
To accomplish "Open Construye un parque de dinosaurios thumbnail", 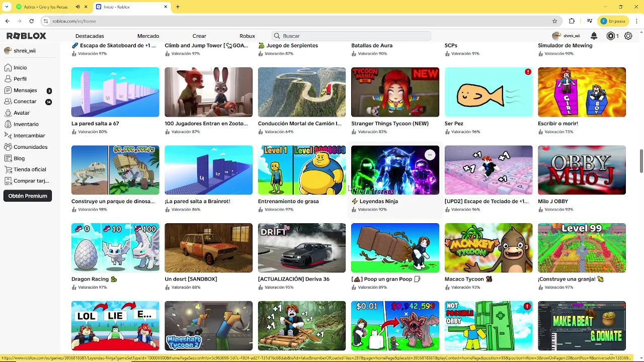I will click(x=115, y=170).
